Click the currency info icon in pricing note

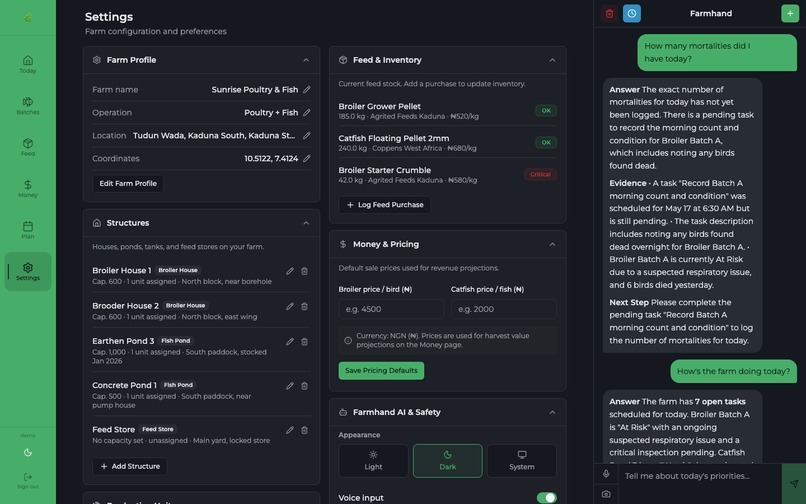tap(348, 340)
